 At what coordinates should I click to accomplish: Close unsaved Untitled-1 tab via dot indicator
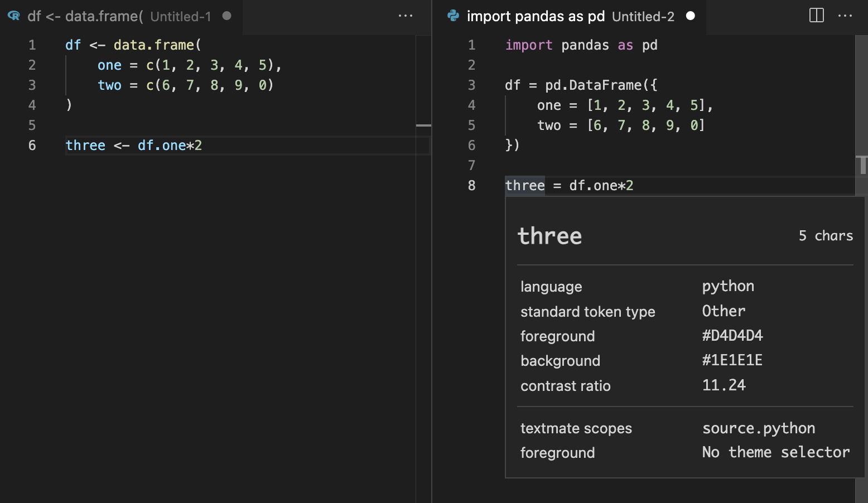(226, 16)
